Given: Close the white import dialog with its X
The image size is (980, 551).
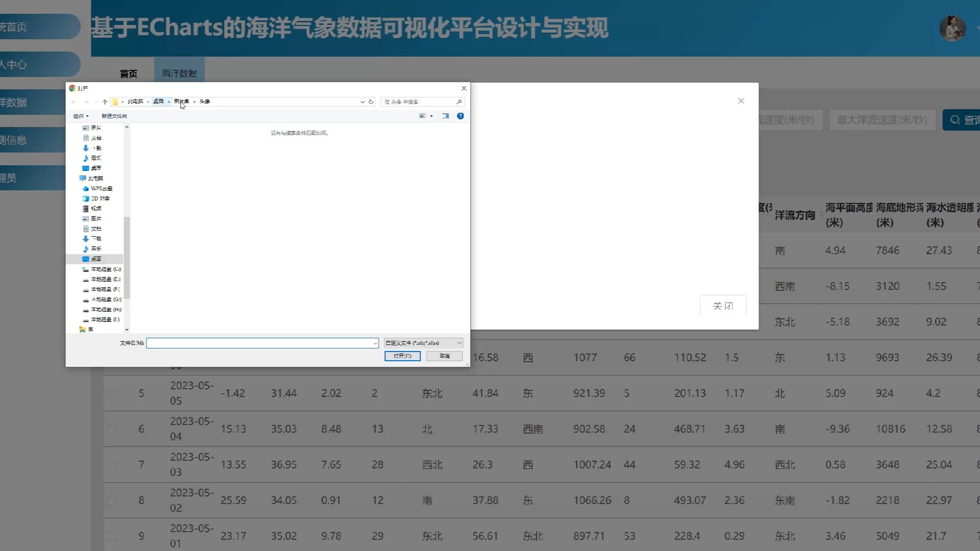Looking at the screenshot, I should [x=741, y=101].
